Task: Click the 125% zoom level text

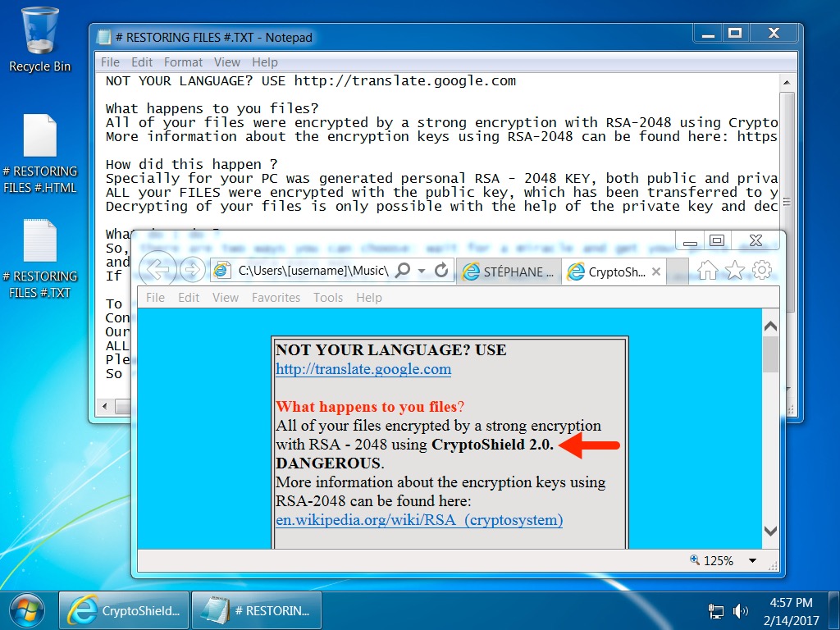Action: pos(719,560)
